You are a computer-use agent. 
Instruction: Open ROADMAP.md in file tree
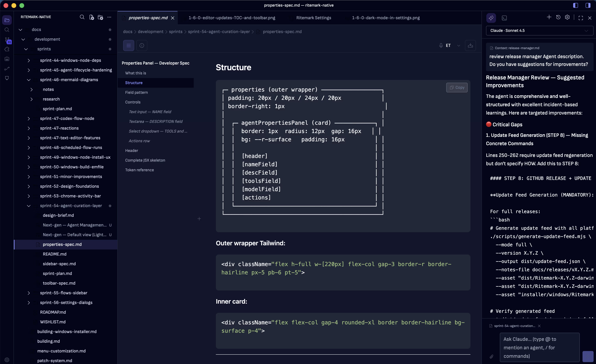(53, 312)
